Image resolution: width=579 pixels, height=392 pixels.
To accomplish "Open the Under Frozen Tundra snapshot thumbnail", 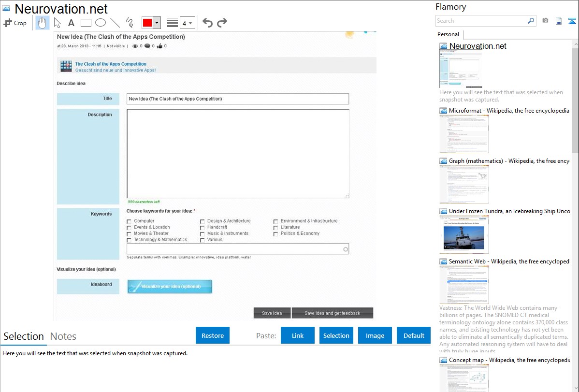I will click(x=464, y=234).
